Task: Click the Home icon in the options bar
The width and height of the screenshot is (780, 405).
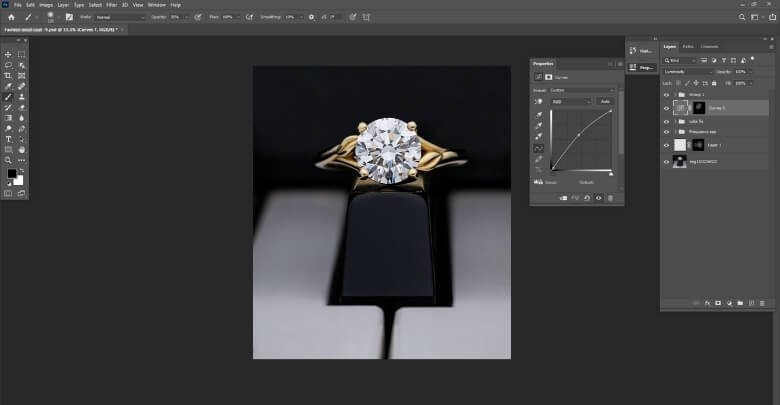Action: click(x=11, y=17)
